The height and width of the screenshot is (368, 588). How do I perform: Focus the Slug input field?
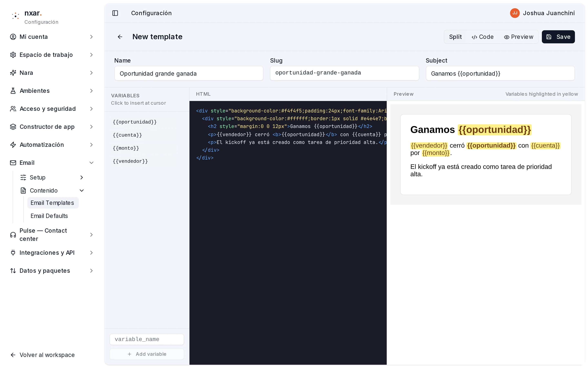(344, 73)
